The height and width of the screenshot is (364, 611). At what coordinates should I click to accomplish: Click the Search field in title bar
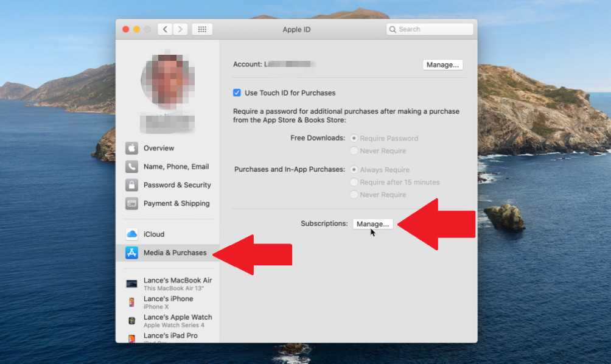tap(430, 29)
